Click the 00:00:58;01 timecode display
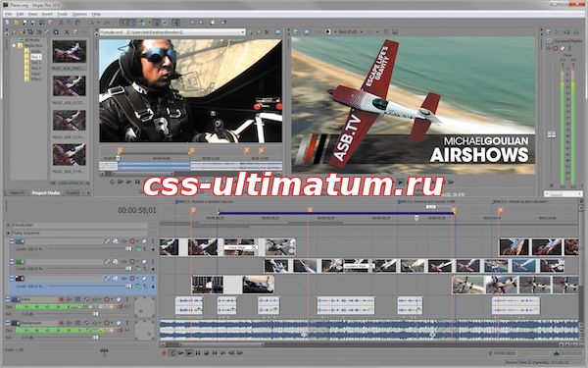The image size is (588, 368). pyautogui.click(x=137, y=210)
